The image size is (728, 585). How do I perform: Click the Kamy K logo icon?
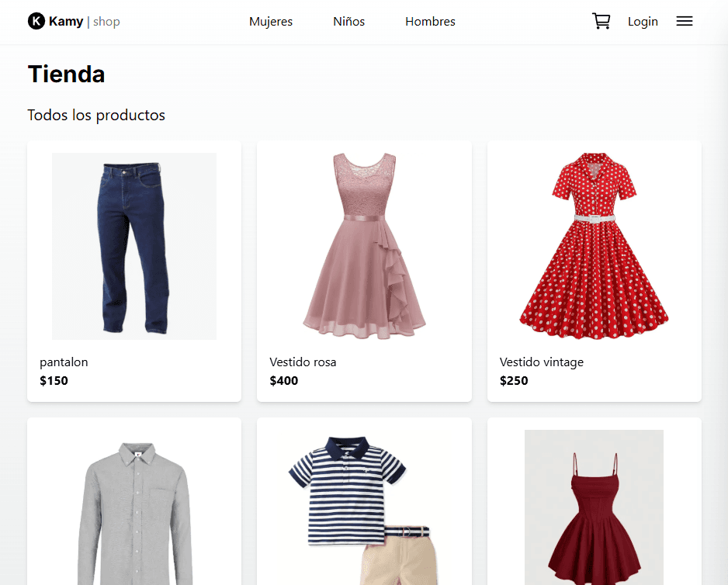36,22
